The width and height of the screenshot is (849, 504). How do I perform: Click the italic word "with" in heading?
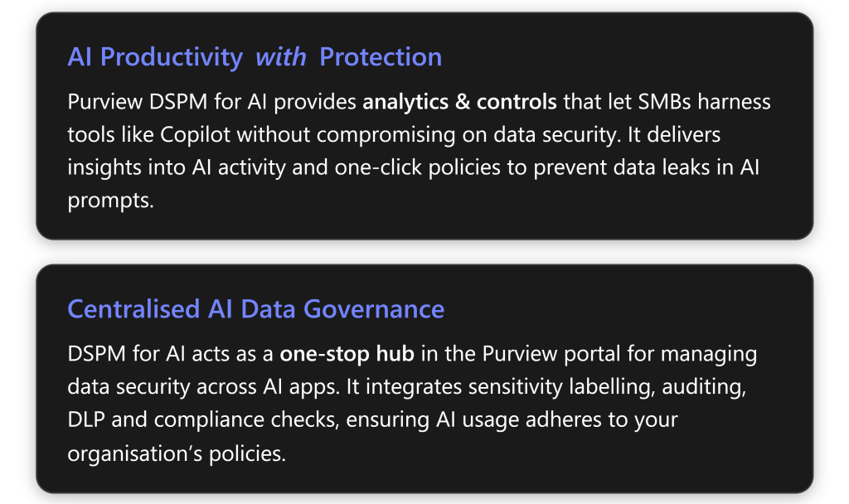pyautogui.click(x=280, y=57)
